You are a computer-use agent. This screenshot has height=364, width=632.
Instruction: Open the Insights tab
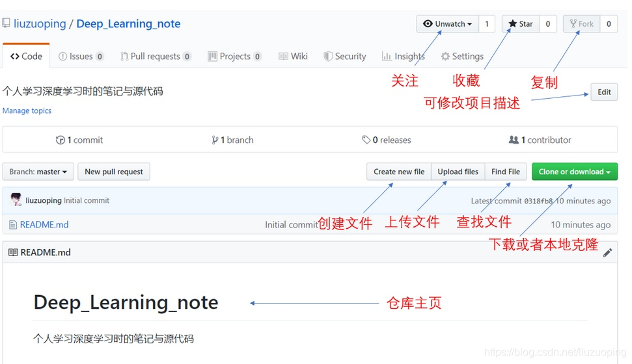(x=403, y=57)
